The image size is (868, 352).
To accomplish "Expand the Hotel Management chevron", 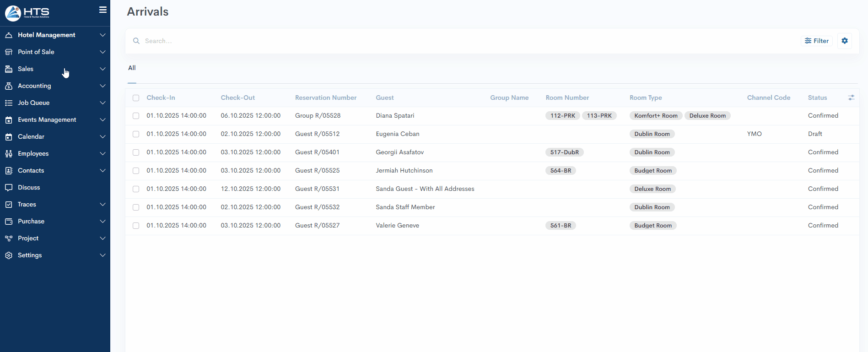I will [x=102, y=35].
